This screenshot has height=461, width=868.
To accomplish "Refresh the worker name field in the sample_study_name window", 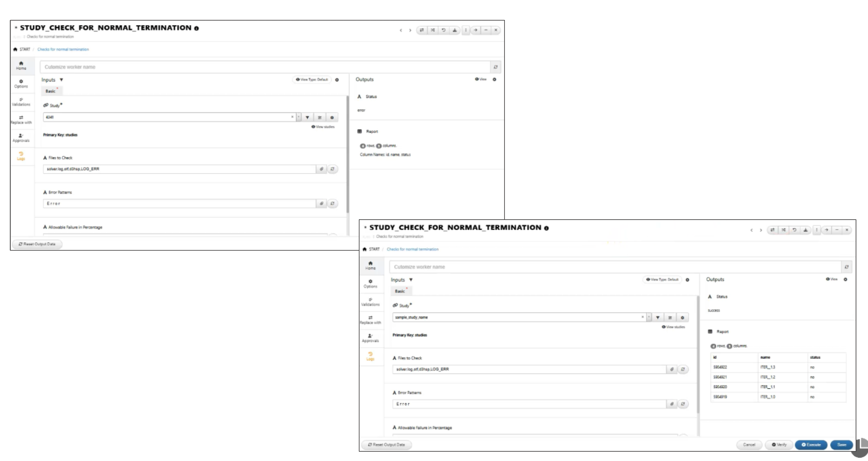I will pyautogui.click(x=847, y=267).
